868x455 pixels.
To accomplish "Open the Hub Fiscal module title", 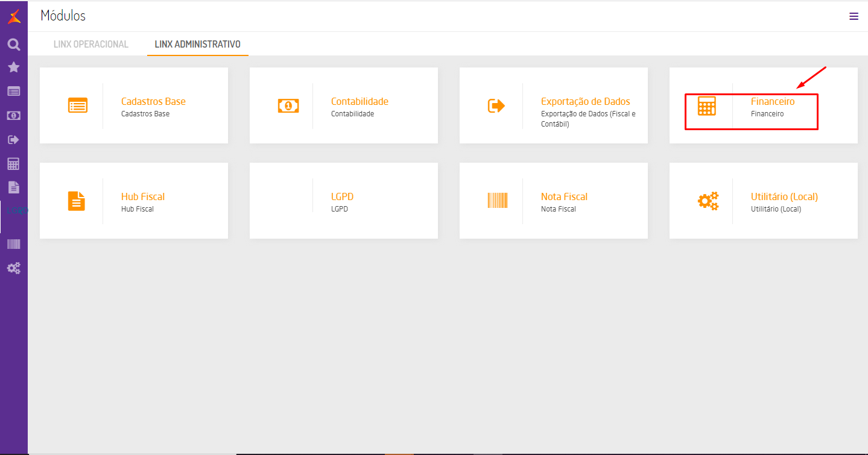I will click(x=143, y=196).
